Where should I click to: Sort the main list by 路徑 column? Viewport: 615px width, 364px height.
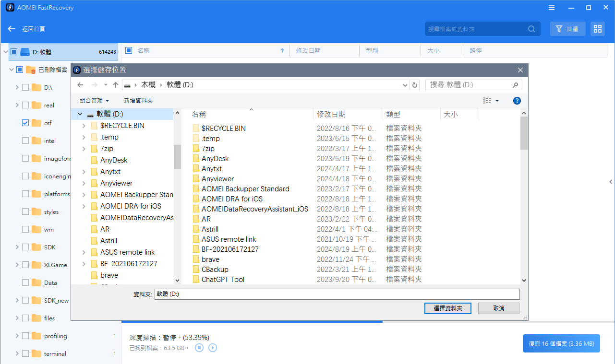[476, 50]
